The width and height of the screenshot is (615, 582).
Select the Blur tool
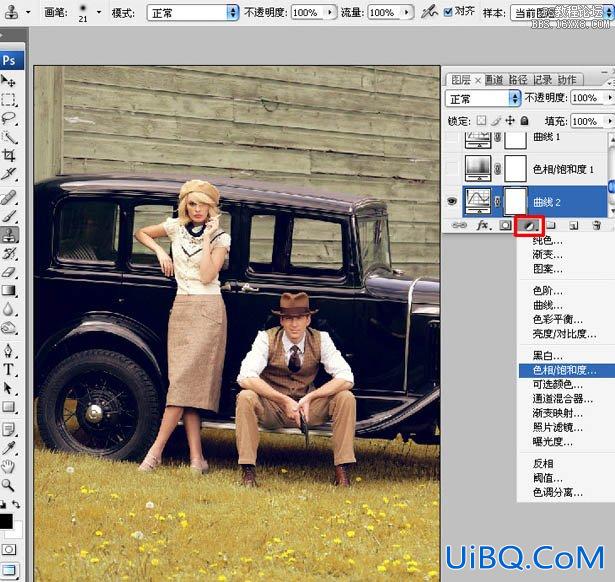[8, 309]
